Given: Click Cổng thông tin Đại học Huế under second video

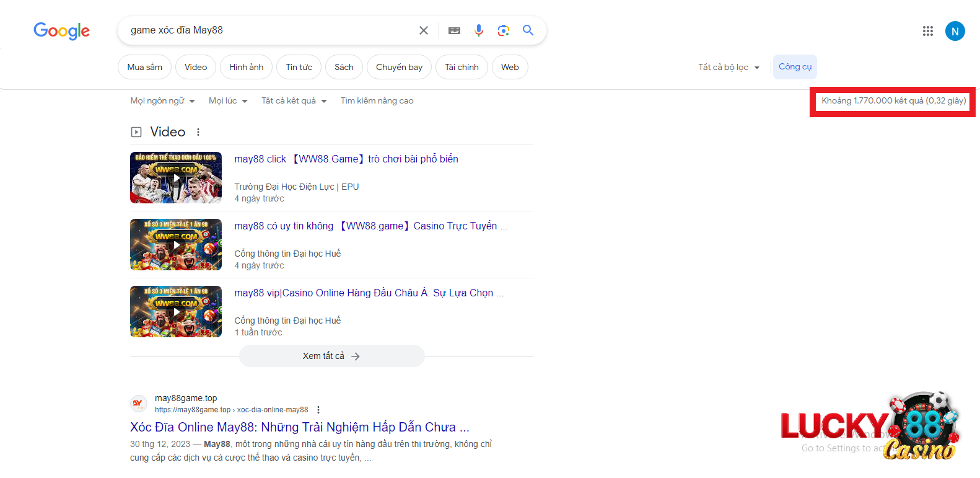Looking at the screenshot, I should click(287, 254).
